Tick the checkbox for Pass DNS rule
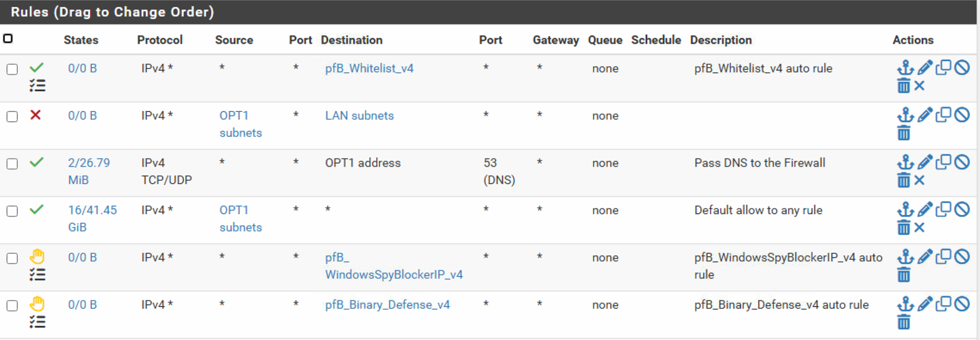Image resolution: width=980 pixels, height=340 pixels. point(12,164)
